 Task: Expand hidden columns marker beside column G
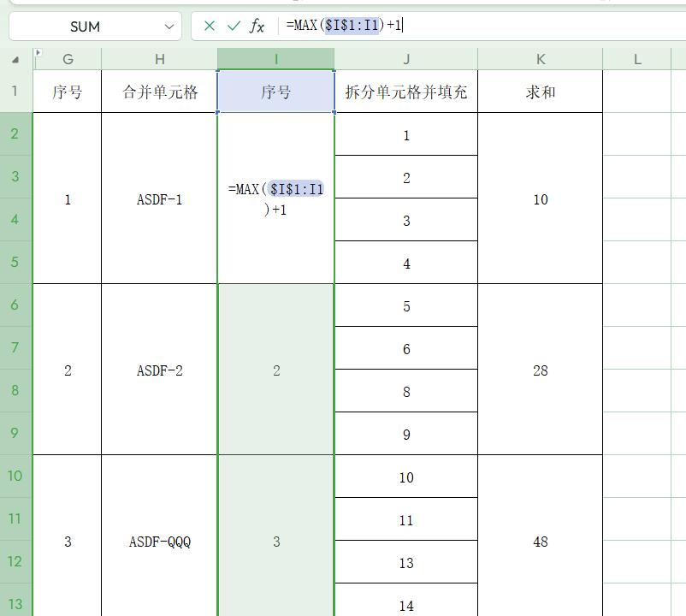(x=38, y=53)
